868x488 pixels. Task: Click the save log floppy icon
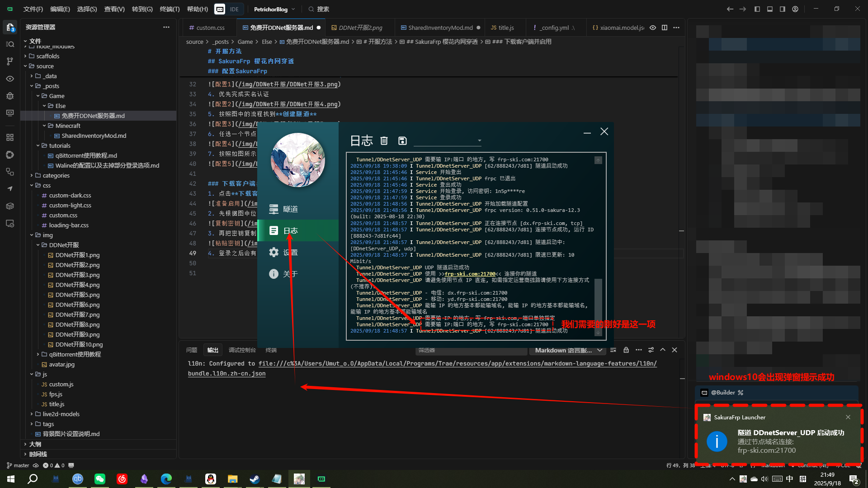(402, 141)
